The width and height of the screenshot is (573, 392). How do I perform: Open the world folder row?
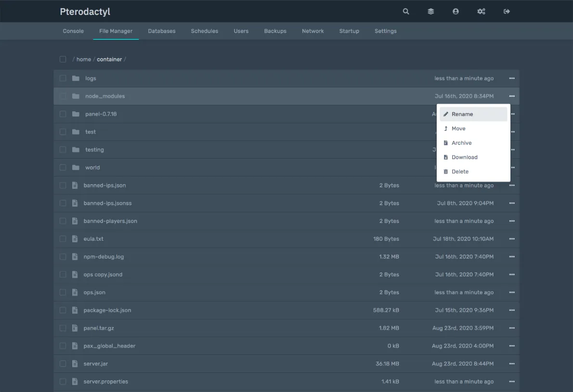92,167
